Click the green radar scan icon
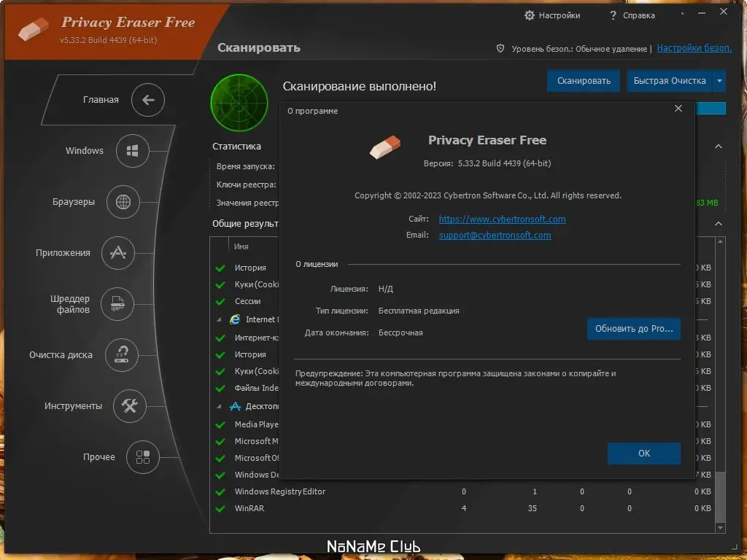747x560 pixels. click(x=239, y=102)
